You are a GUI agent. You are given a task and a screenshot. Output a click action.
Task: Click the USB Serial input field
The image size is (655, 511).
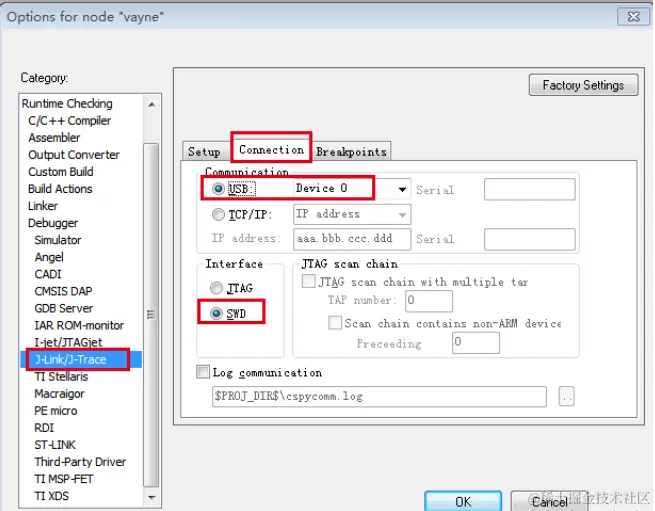coord(530,189)
